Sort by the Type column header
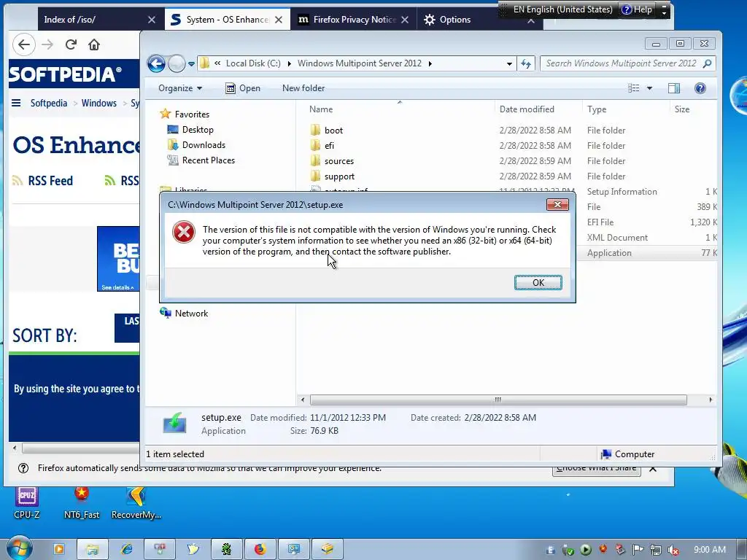Image resolution: width=747 pixels, height=560 pixels. click(x=597, y=109)
